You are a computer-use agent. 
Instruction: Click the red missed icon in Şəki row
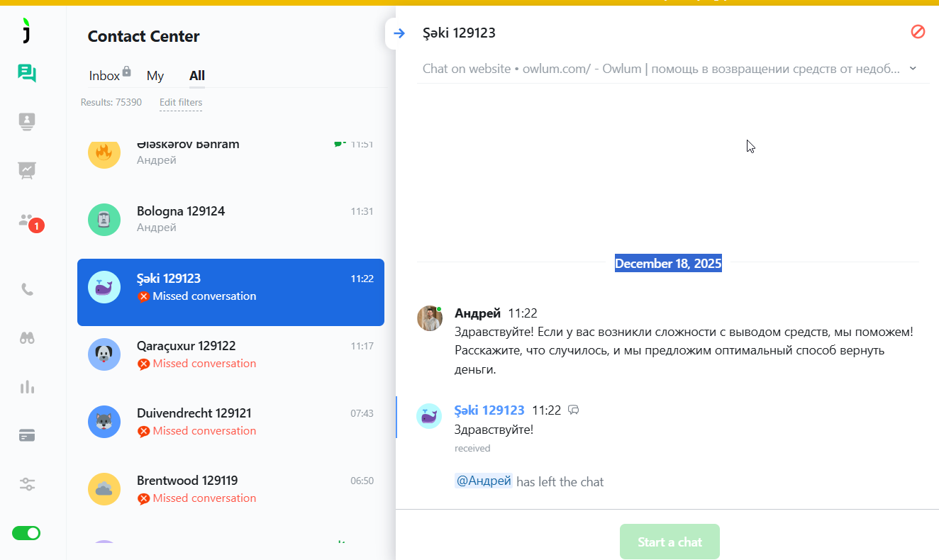click(x=143, y=296)
